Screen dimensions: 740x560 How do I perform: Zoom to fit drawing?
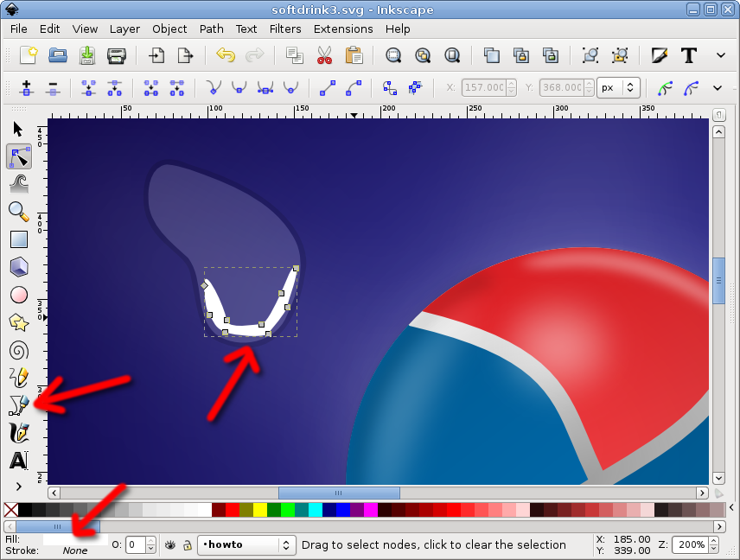point(423,55)
